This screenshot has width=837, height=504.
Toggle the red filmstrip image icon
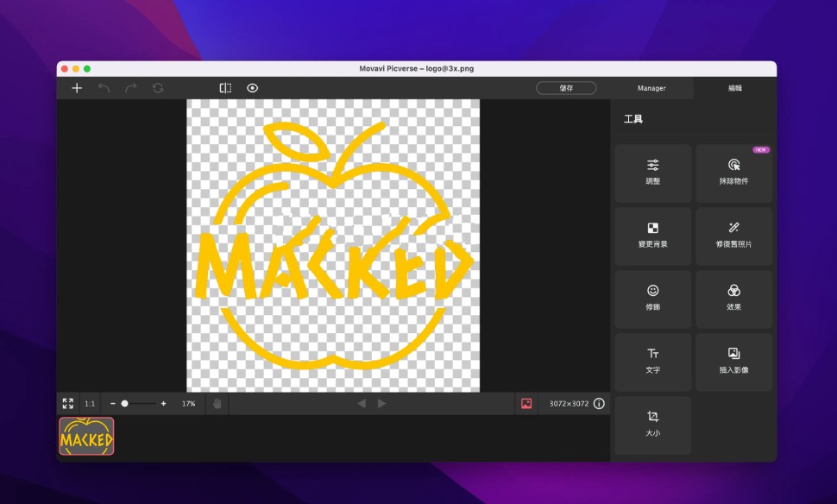point(526,404)
